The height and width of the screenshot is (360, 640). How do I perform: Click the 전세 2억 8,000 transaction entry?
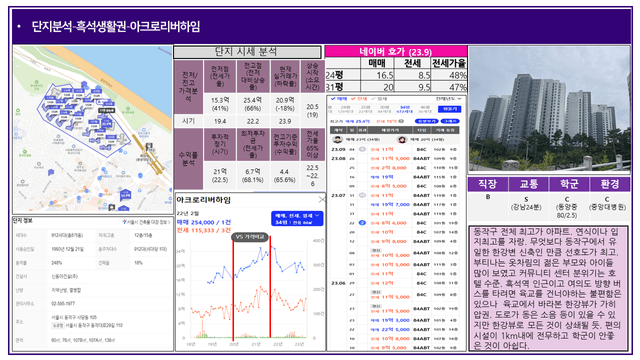(388, 167)
